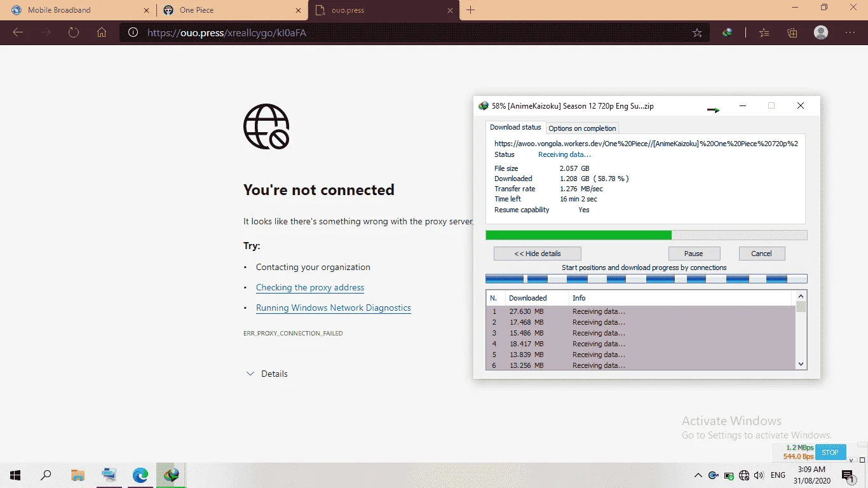Switch to Options on completion tab

click(582, 128)
